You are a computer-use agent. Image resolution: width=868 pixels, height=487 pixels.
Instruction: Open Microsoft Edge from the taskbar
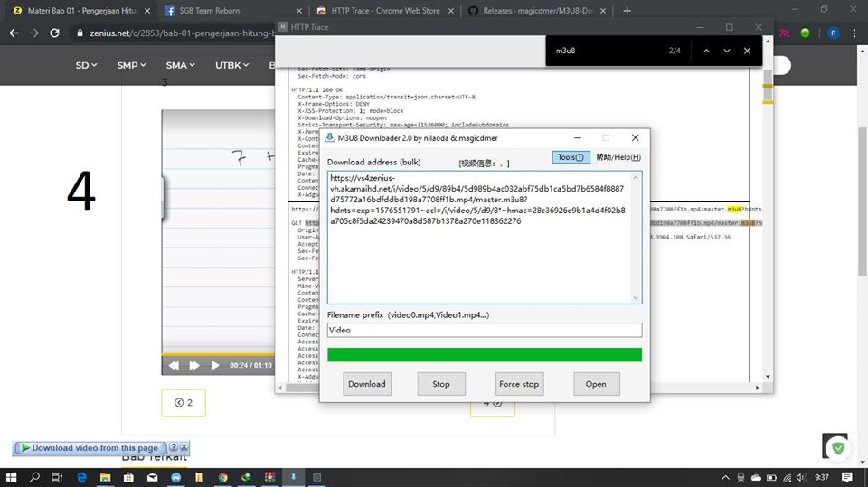[x=81, y=477]
